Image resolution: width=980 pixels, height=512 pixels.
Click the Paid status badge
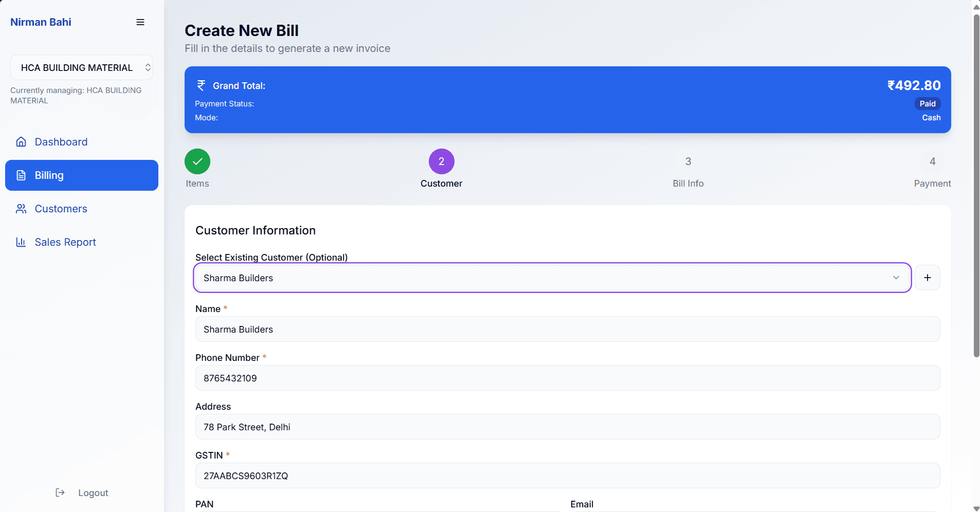(928, 104)
